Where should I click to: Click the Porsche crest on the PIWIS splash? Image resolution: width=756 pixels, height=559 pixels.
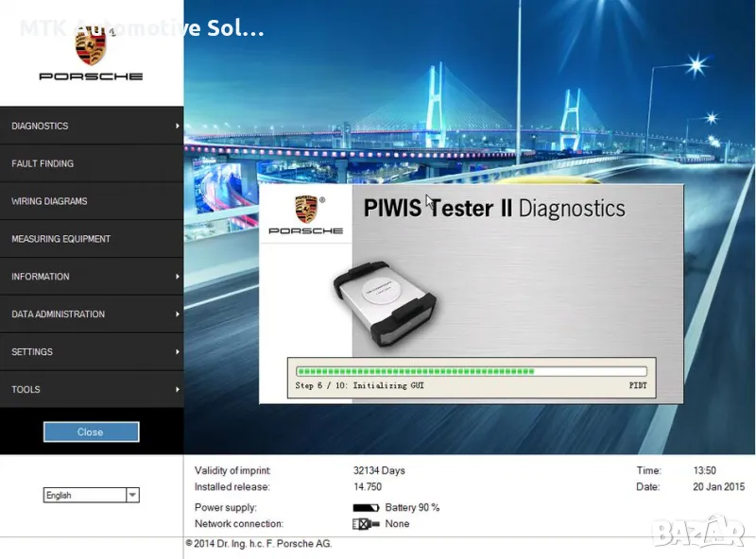(x=306, y=209)
